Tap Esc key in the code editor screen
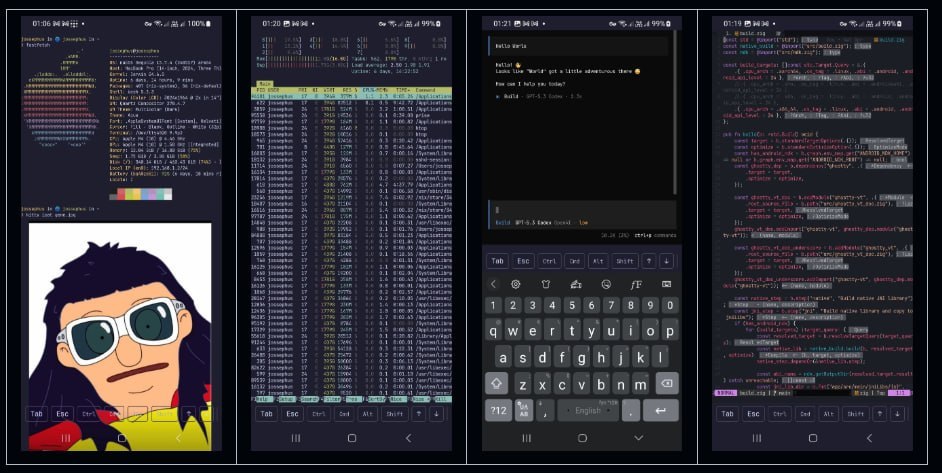This screenshot has width=942, height=473. click(x=753, y=413)
